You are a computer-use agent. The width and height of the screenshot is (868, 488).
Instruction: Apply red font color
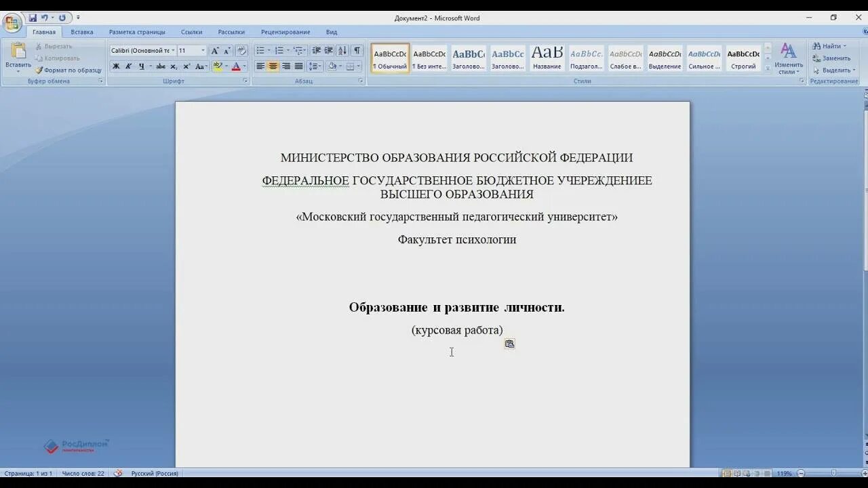coord(235,66)
